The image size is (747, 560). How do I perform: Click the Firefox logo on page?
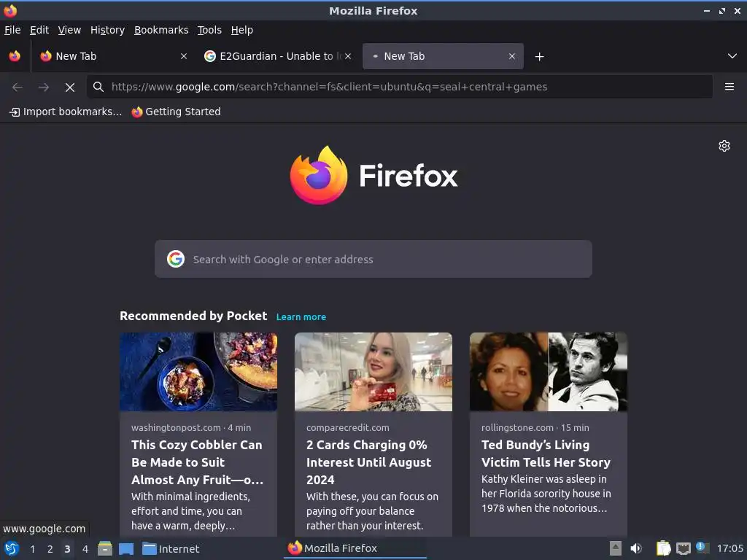pos(373,175)
